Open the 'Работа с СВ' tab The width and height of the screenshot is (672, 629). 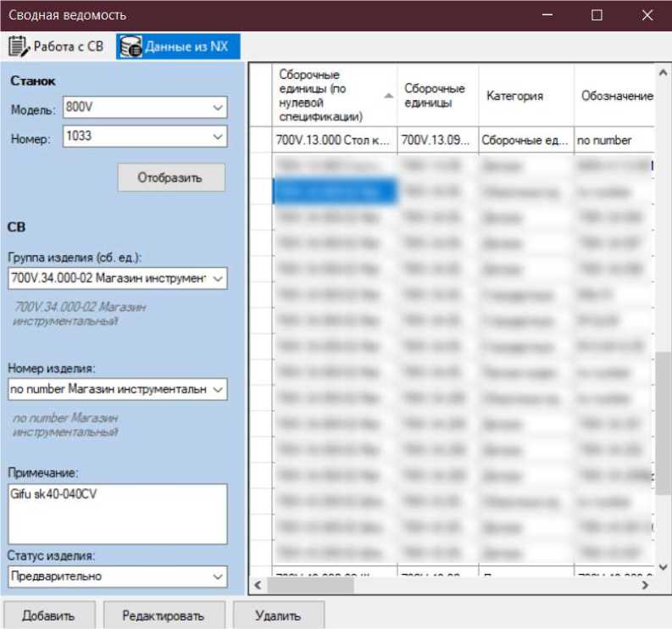(x=56, y=47)
